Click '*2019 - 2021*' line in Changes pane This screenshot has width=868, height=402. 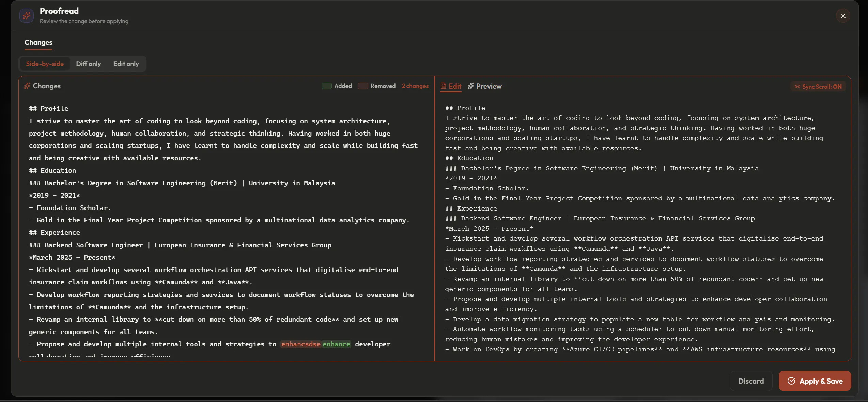pos(55,195)
